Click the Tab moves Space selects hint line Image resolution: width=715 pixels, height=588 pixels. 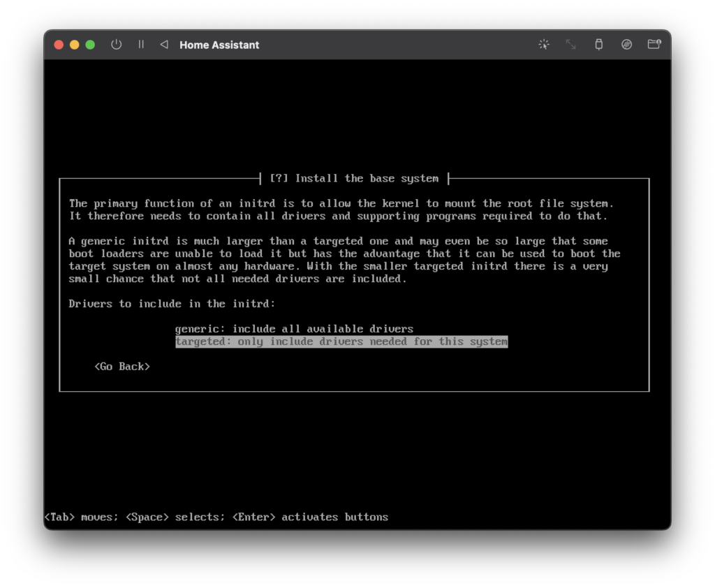[x=216, y=517]
